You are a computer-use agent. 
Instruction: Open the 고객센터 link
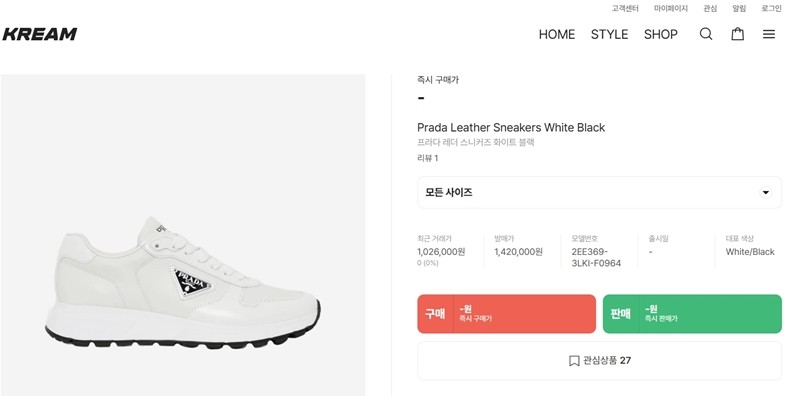click(625, 8)
